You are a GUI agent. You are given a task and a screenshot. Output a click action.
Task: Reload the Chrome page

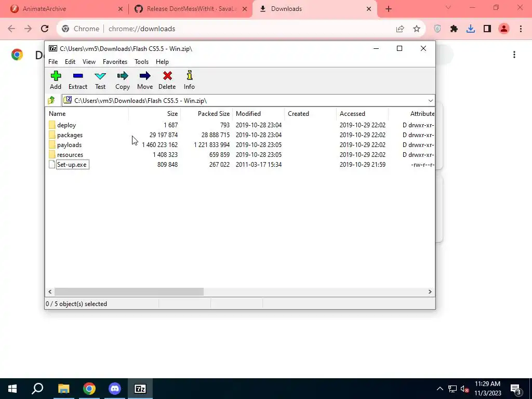(45, 29)
